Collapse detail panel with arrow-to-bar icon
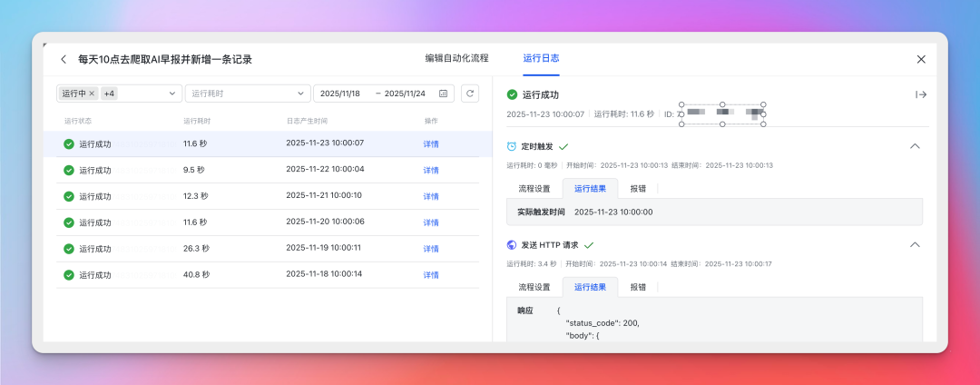 (921, 94)
